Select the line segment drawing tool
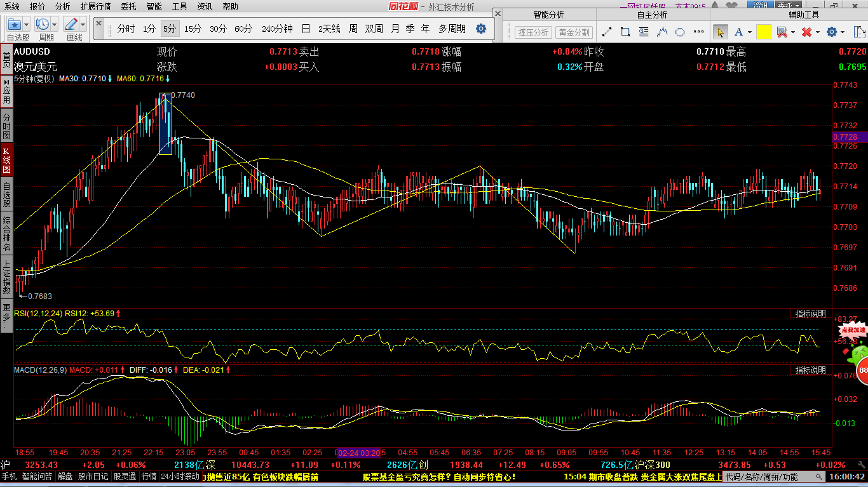Screen dimensions: 868x487 pyautogui.click(x=607, y=32)
